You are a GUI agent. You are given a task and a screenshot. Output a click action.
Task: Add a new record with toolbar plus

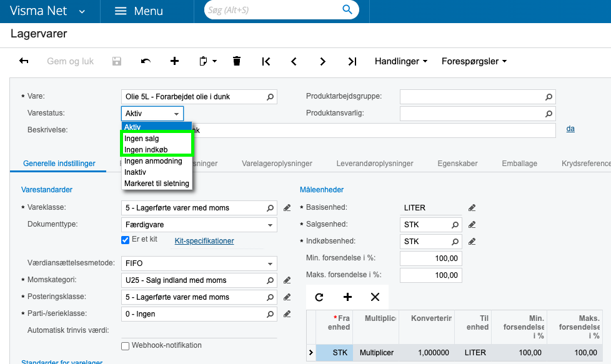[174, 61]
